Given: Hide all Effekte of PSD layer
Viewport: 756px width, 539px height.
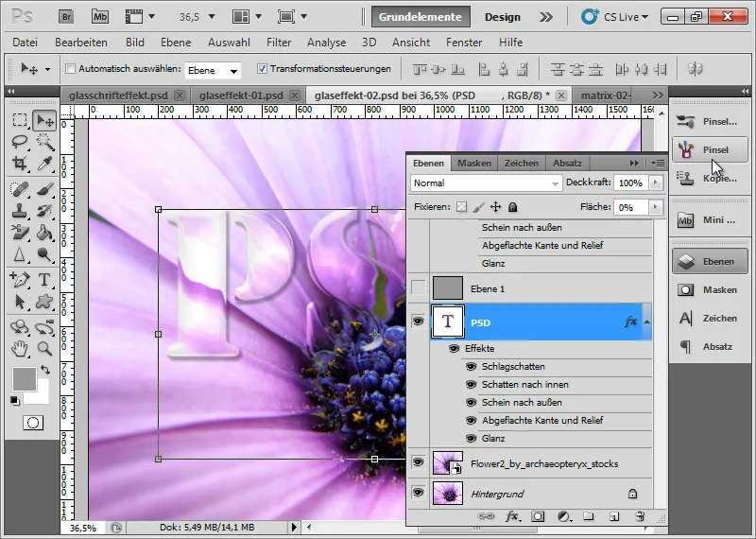Looking at the screenshot, I should (x=454, y=348).
